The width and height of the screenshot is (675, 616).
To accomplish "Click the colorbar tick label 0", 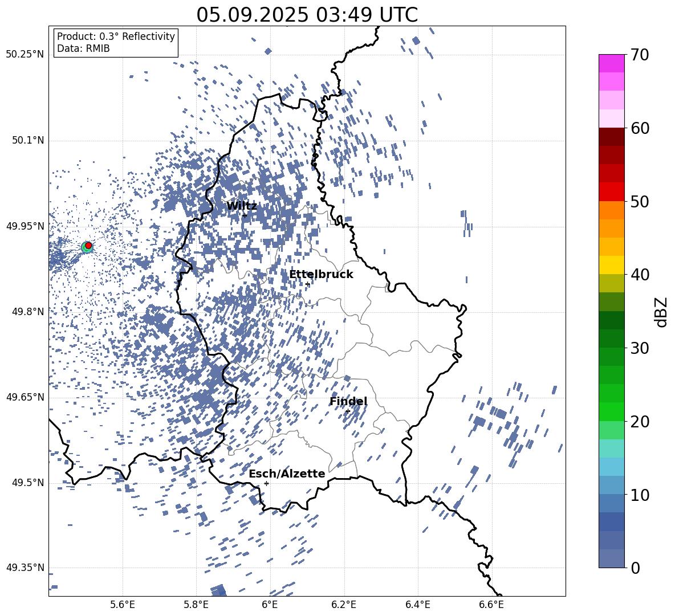I will (x=635, y=568).
